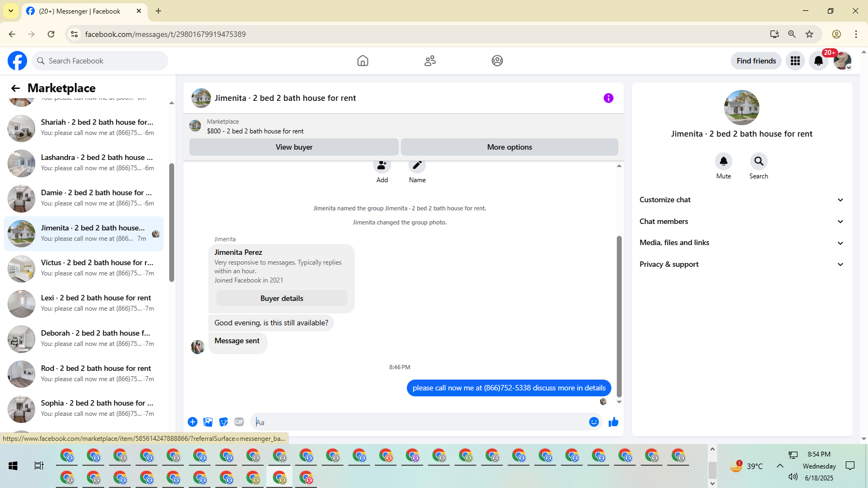Screen dimensions: 868x488
Task: Expand Media, files and links section
Action: point(742,243)
